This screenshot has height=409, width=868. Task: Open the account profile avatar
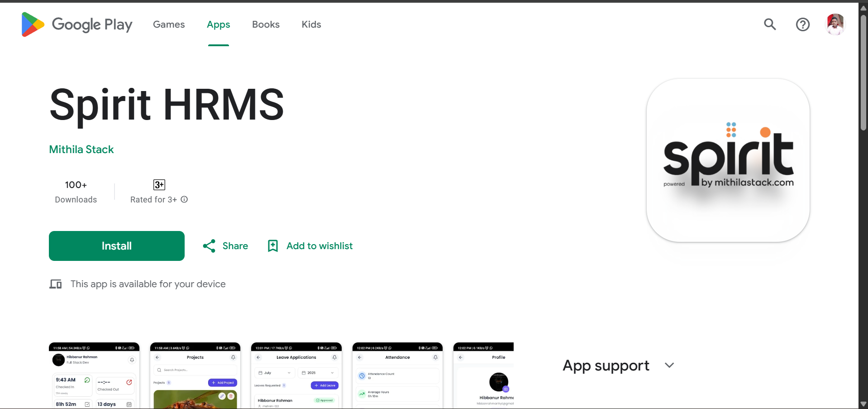(835, 24)
